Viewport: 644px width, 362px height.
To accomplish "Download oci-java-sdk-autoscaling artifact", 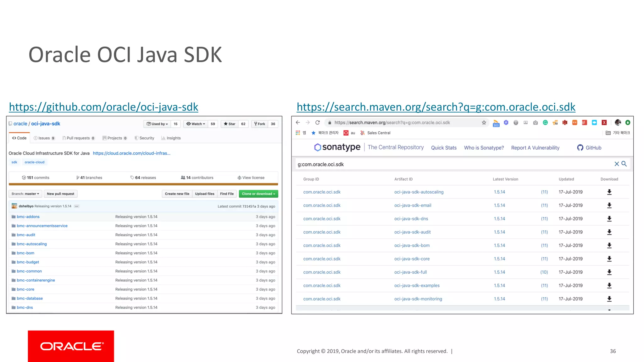I will (x=609, y=192).
